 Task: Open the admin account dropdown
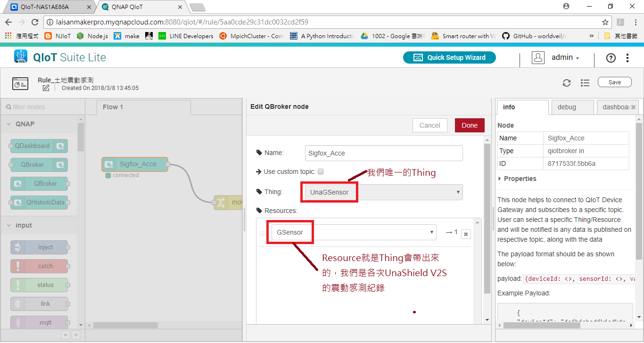(565, 57)
